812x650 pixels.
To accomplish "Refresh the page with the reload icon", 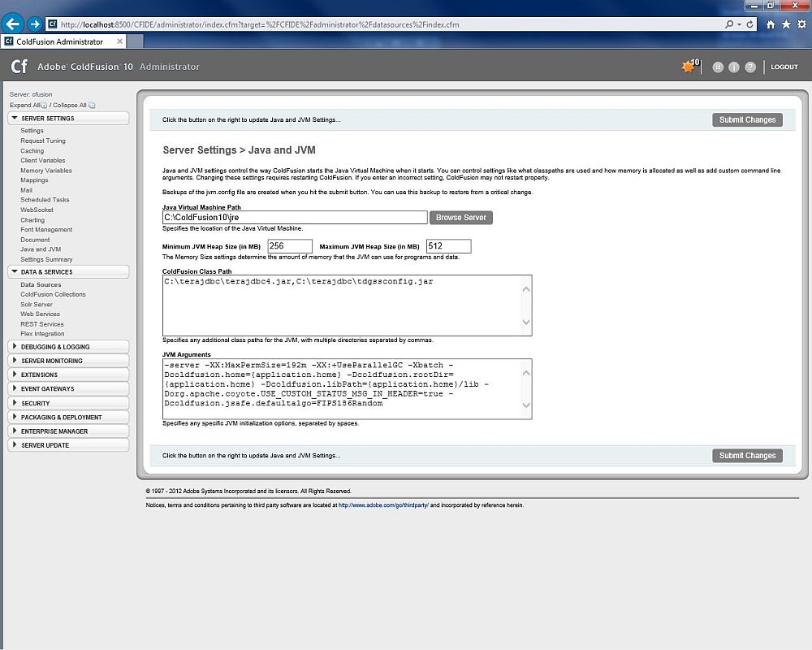I will pos(749,24).
